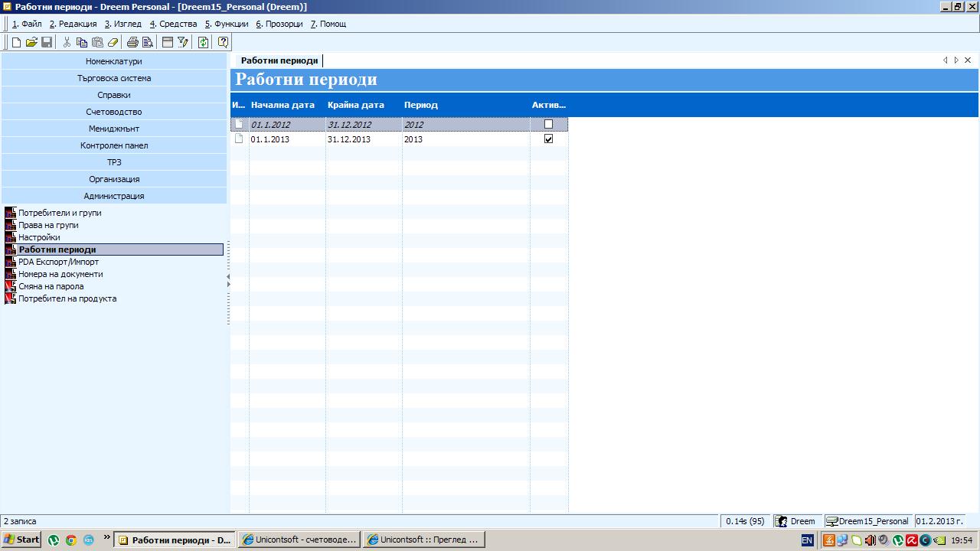
Task: Click the speaker volume tray icon
Action: tap(884, 540)
